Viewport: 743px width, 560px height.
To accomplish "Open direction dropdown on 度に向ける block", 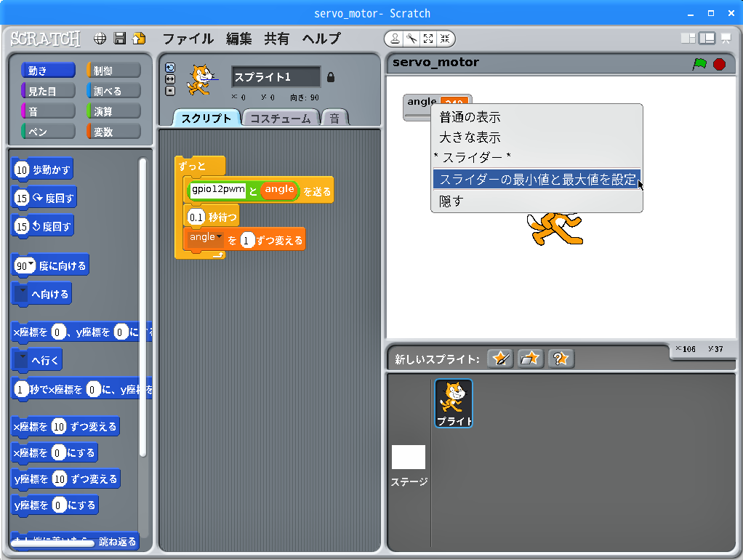I will pyautogui.click(x=31, y=264).
